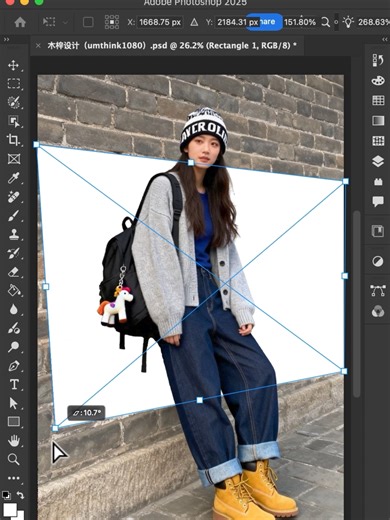Click the top-left transform corner handle

click(36, 144)
